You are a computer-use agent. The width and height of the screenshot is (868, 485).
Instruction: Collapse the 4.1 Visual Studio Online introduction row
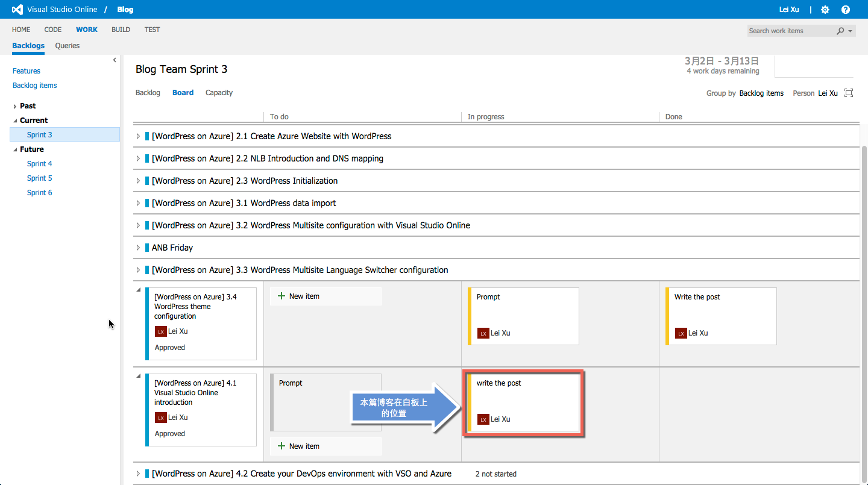(x=139, y=376)
